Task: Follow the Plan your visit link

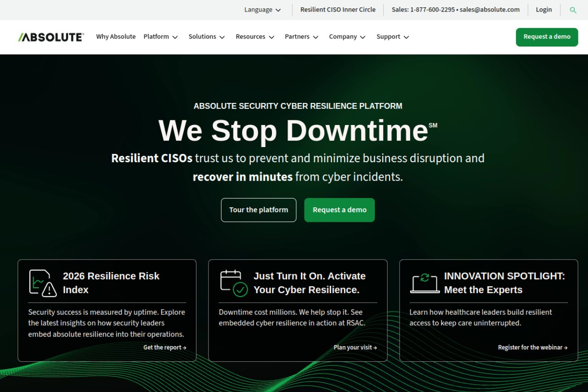Action: [355, 347]
